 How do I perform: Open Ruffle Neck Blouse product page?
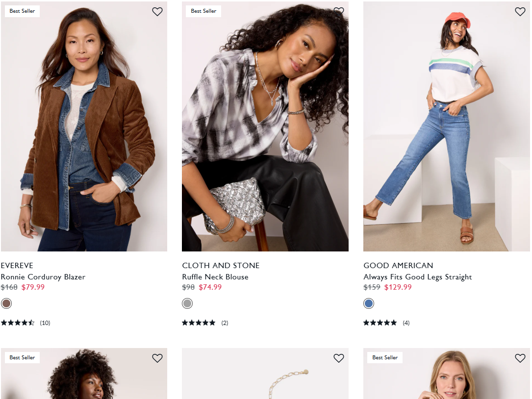215,277
